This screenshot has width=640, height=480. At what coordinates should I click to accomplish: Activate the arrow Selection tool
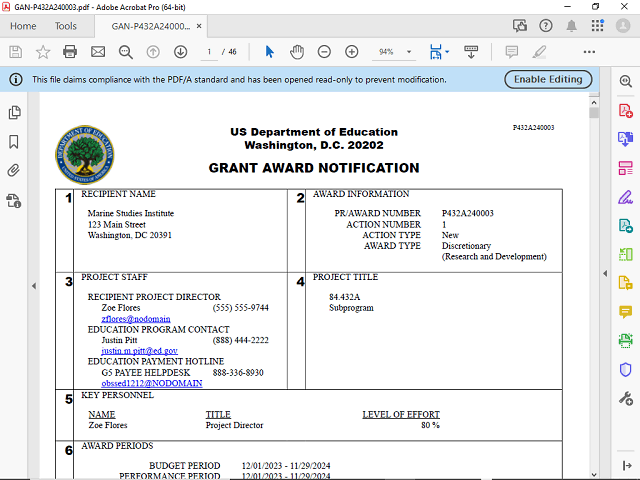pyautogui.click(x=269, y=51)
